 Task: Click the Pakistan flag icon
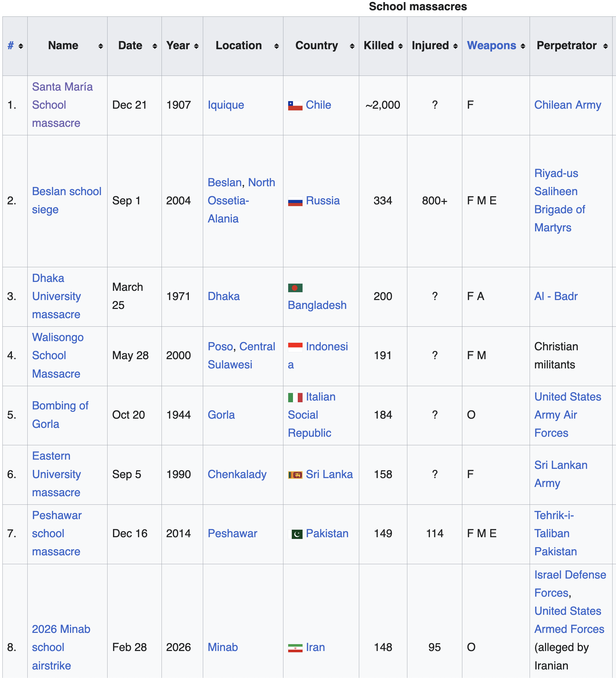tap(295, 534)
